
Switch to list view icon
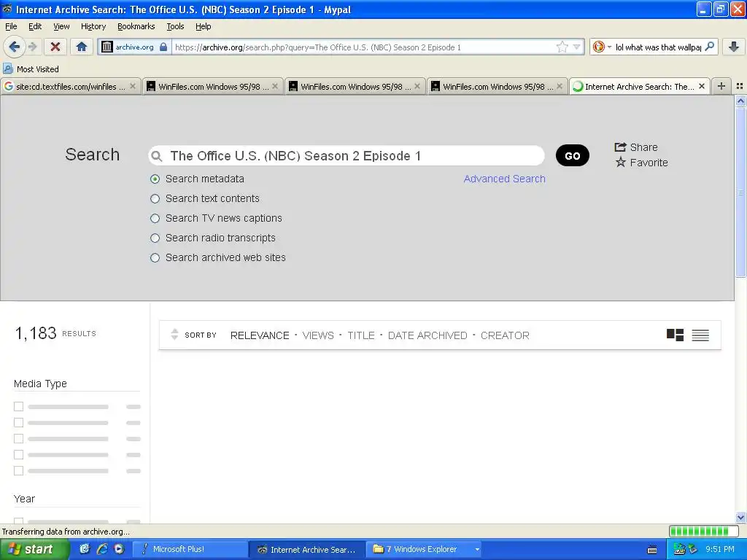[700, 335]
